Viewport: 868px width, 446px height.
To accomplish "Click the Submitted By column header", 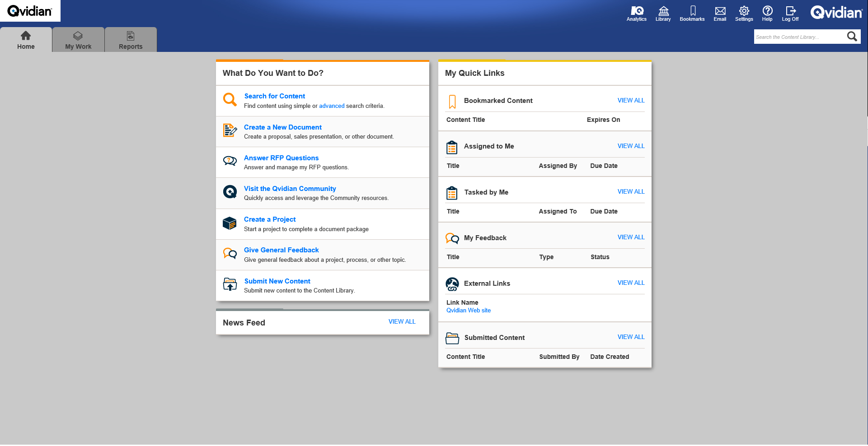I will click(x=559, y=357).
